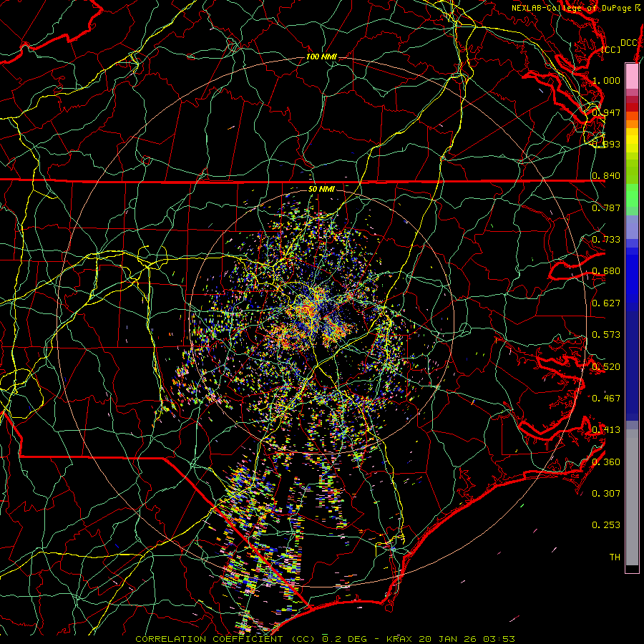The height and width of the screenshot is (644, 644).
Task: Click the 0.413 value on the color scale
Action: click(606, 429)
